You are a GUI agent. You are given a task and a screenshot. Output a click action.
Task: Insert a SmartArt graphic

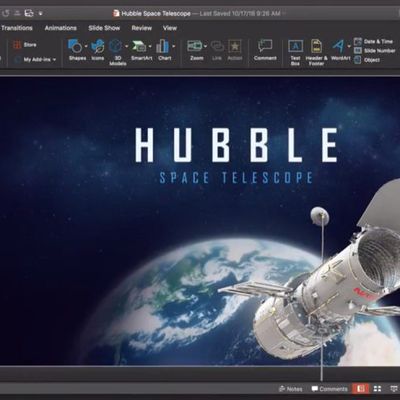click(139, 46)
